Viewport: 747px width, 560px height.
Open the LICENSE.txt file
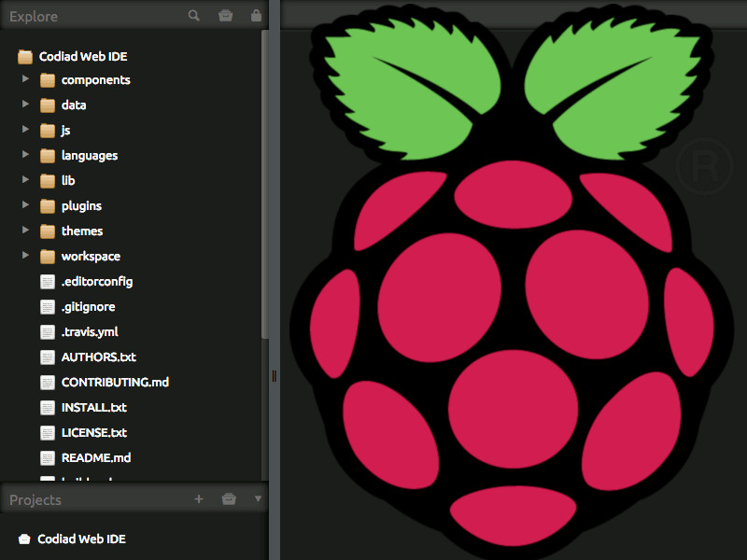coord(94,433)
